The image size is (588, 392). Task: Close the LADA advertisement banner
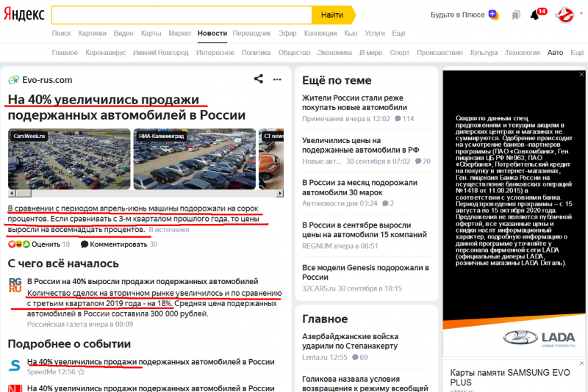point(581,74)
